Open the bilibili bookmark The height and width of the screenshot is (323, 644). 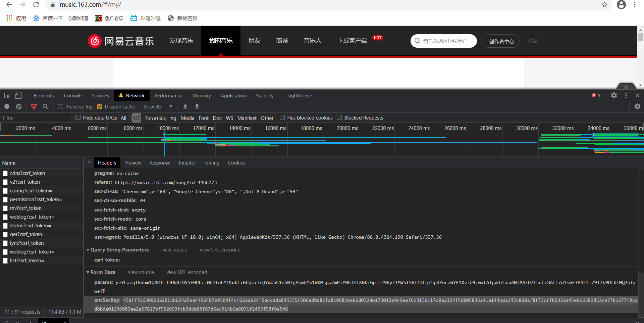click(146, 18)
